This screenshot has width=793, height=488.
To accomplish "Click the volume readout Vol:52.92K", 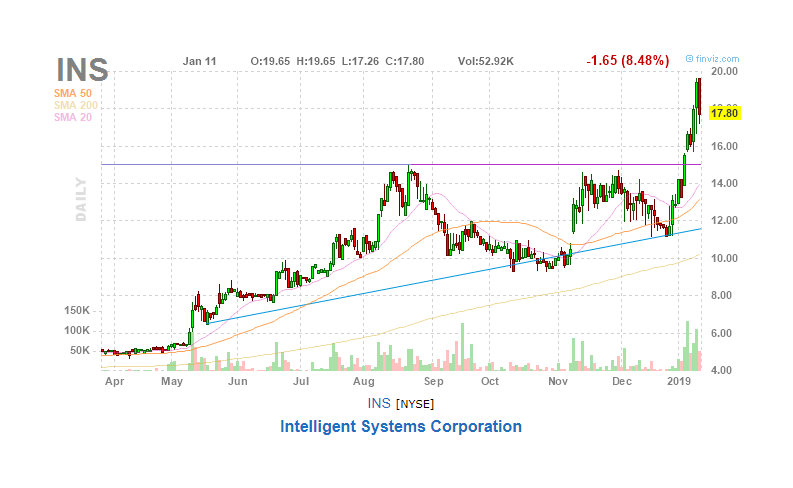I will [x=486, y=61].
